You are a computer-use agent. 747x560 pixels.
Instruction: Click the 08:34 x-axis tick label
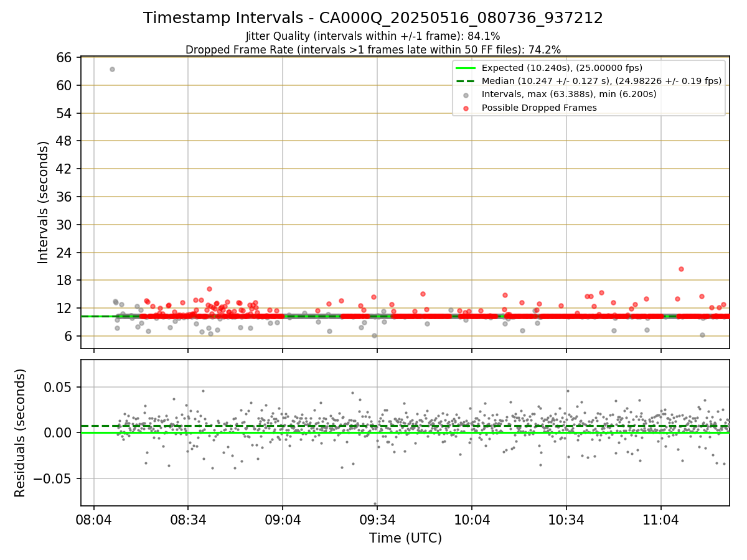189,519
